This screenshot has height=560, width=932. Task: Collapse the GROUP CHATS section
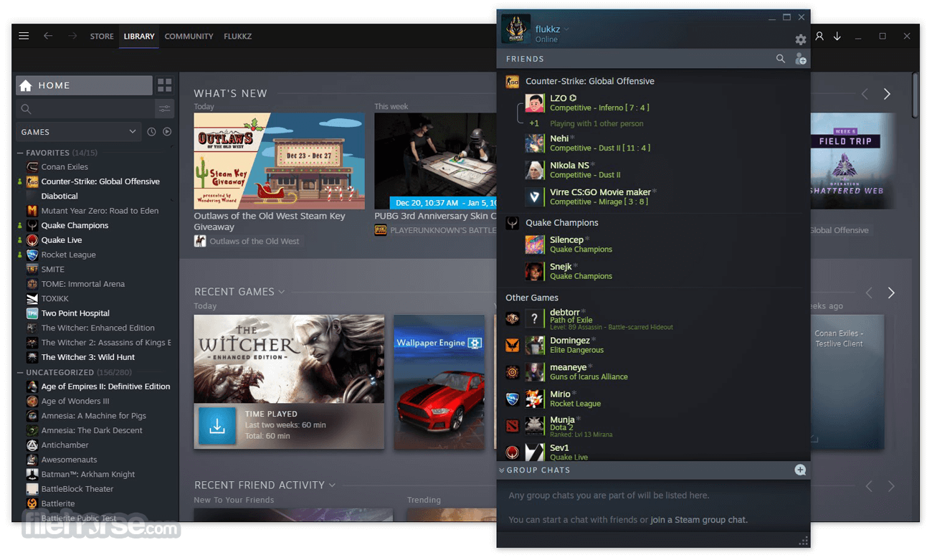pos(502,470)
